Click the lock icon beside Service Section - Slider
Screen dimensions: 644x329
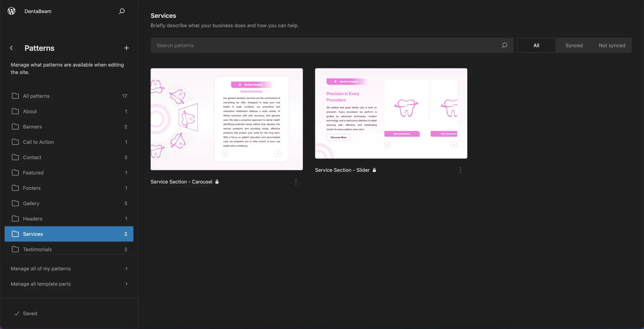(x=374, y=170)
